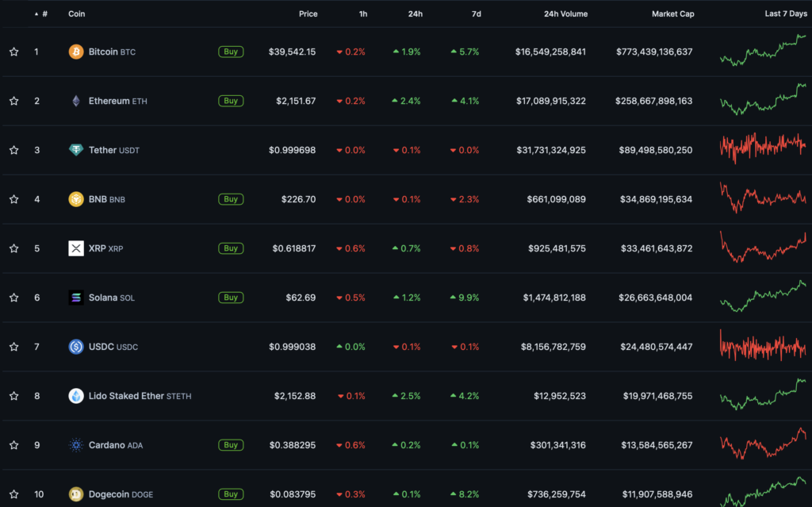Click the USDC coin logo icon
This screenshot has height=507, width=812.
pyautogui.click(x=76, y=347)
